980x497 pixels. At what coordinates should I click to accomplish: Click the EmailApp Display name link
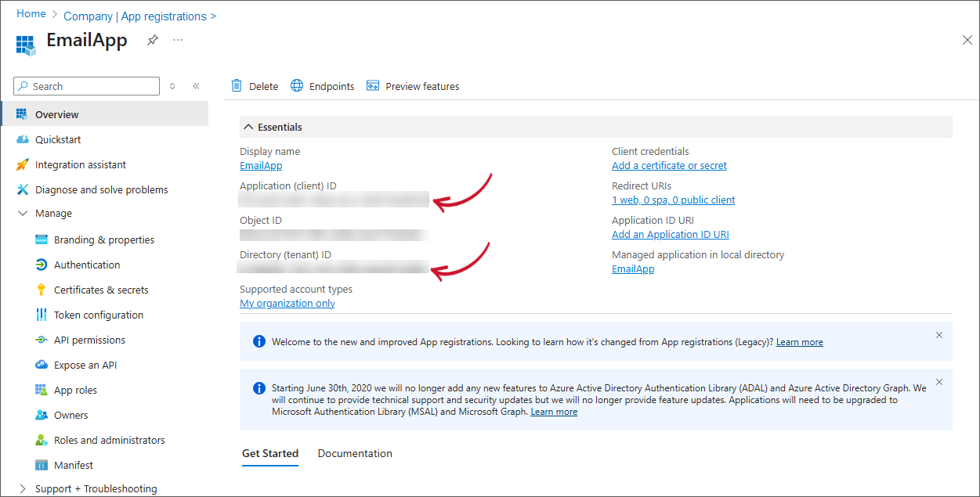(x=261, y=166)
